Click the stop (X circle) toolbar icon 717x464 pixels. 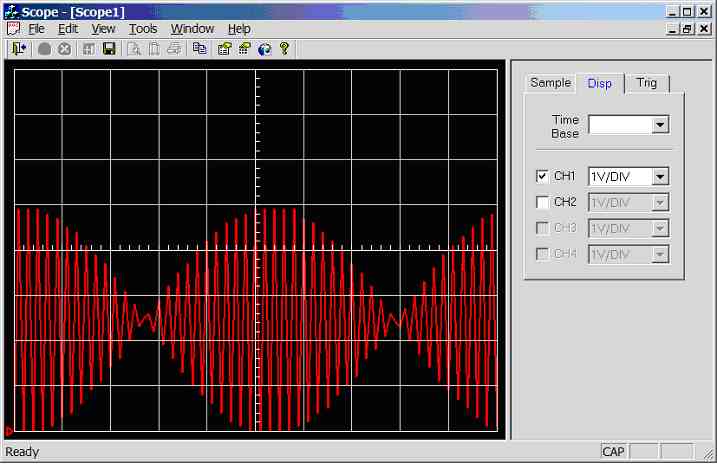click(64, 48)
